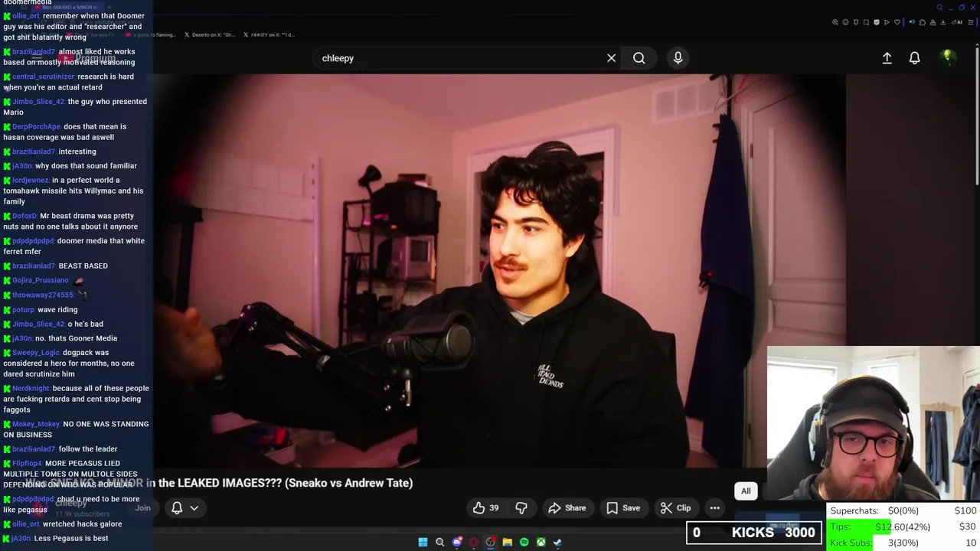The height and width of the screenshot is (551, 980).
Task: Click the Superchats $0(0%) goal bar
Action: tap(903, 510)
